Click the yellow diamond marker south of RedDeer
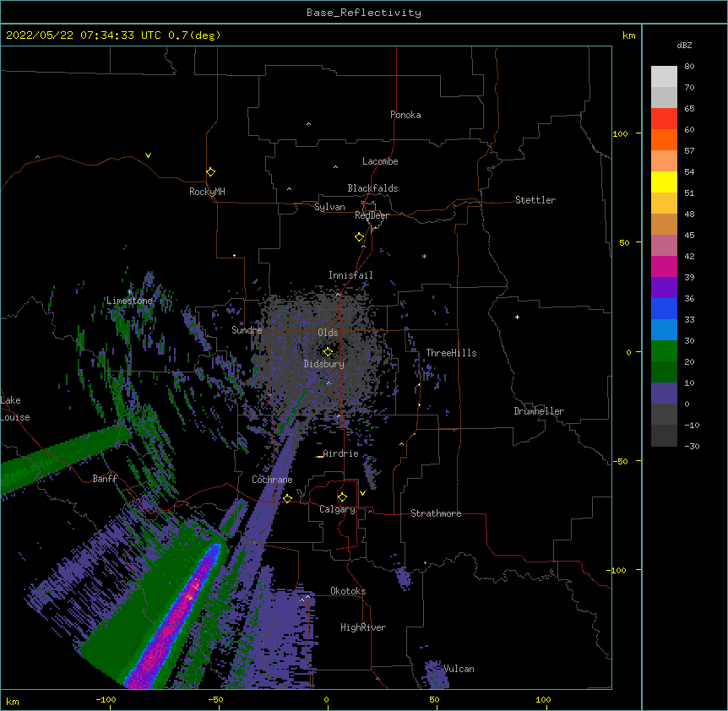Screen dimensions: 728x711 [360, 237]
